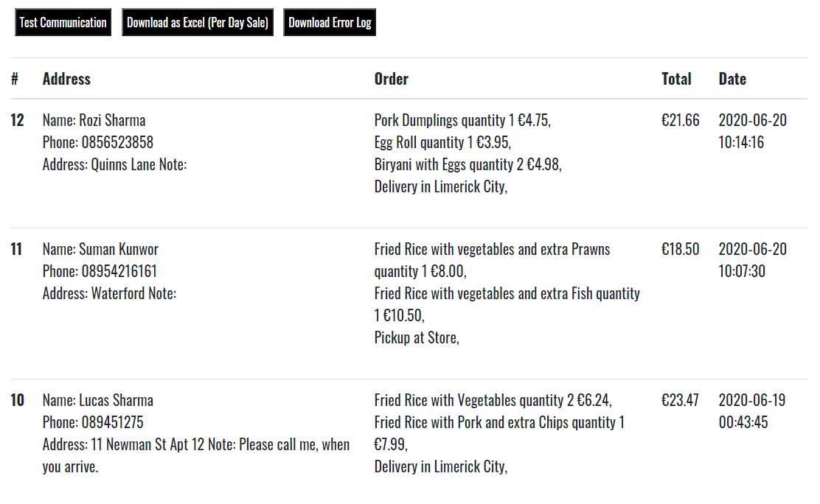This screenshot has height=504, width=820.
Task: Click customer name Lucas Sharma
Action: point(116,401)
